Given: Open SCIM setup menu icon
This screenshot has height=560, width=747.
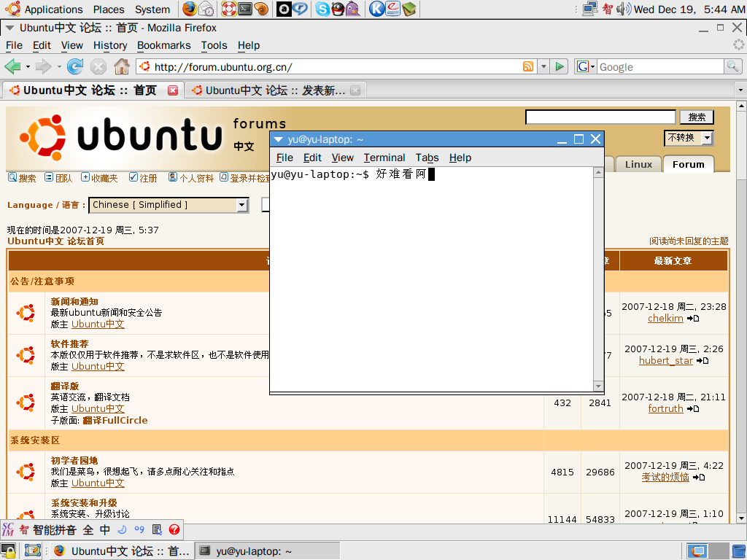Looking at the screenshot, I should point(157,529).
